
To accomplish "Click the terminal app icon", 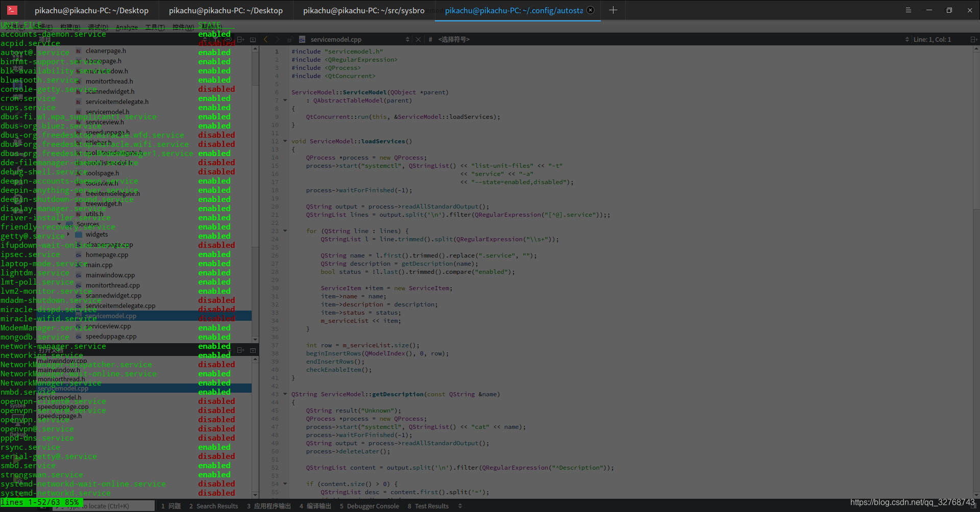I will pos(12,10).
